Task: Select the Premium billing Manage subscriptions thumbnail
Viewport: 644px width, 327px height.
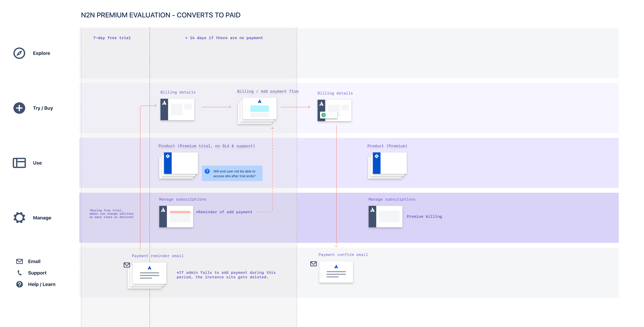Action: [385, 216]
